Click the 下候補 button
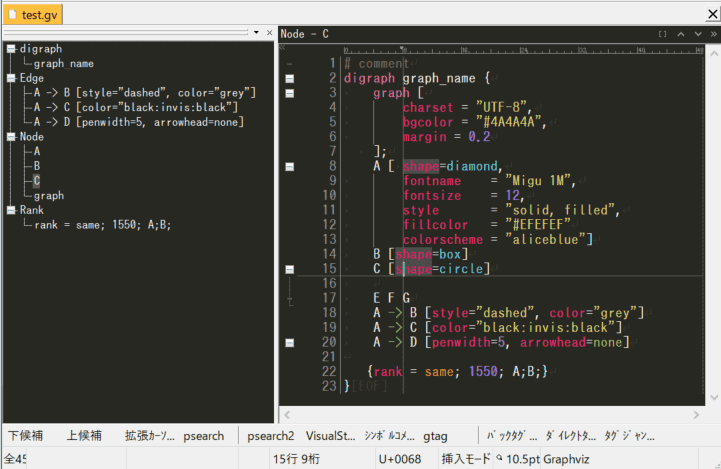Image resolution: width=721 pixels, height=469 pixels. click(26, 435)
